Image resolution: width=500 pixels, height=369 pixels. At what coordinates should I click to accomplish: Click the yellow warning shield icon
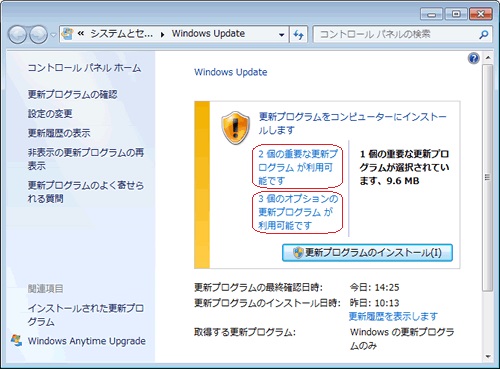coord(236,128)
